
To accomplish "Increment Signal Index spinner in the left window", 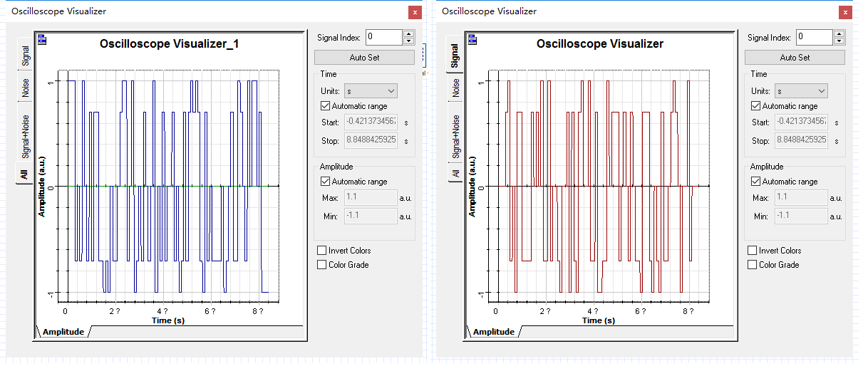I will click(408, 33).
